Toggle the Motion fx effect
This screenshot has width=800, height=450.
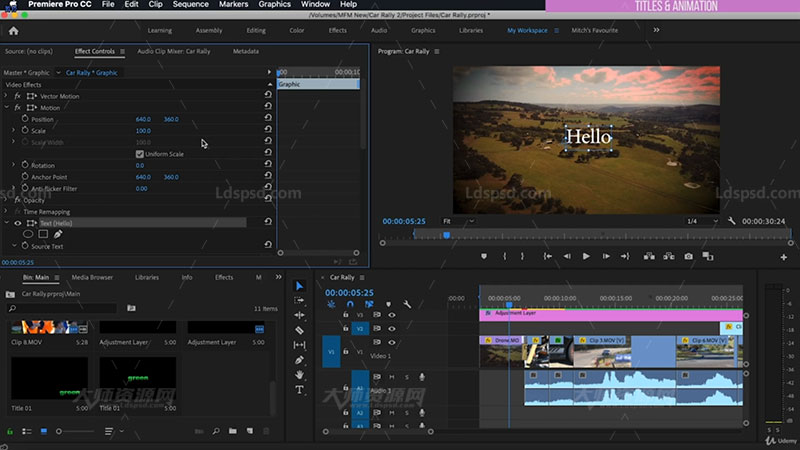coord(17,108)
